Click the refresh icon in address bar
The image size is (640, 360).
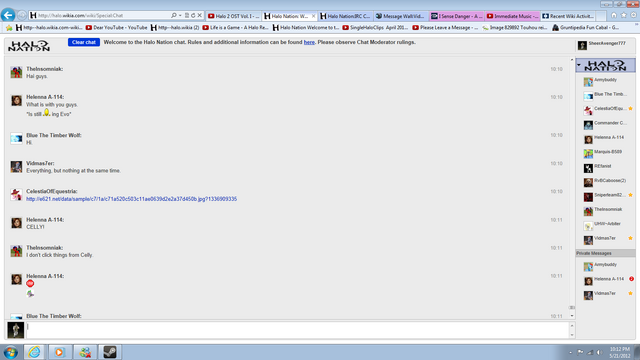[x=193, y=16]
